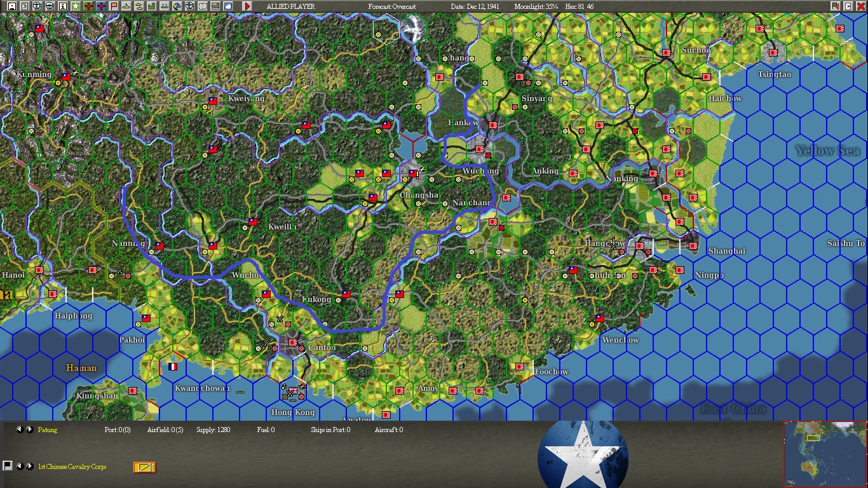The image size is (868, 488).
Task: Click the 'Supply: 1280' readout
Action: [x=214, y=430]
